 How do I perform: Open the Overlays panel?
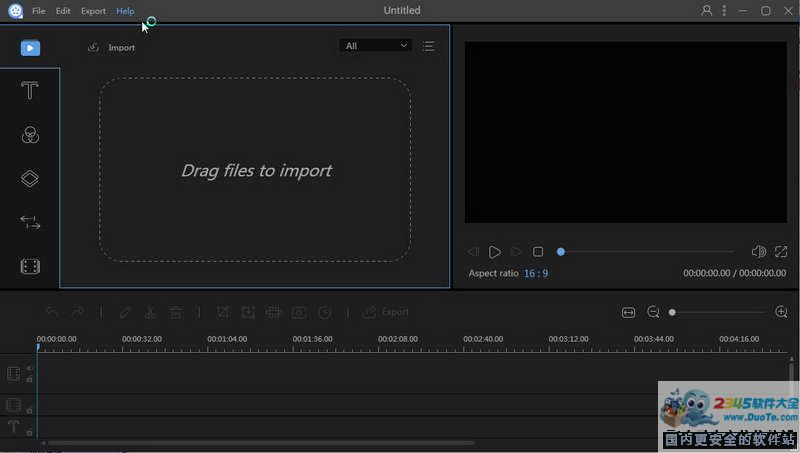pos(30,179)
